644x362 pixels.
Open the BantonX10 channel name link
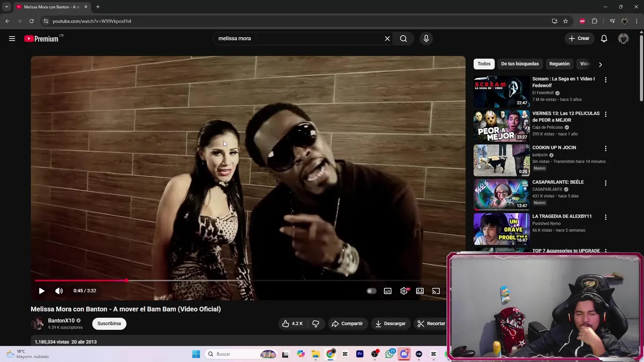[x=61, y=320]
